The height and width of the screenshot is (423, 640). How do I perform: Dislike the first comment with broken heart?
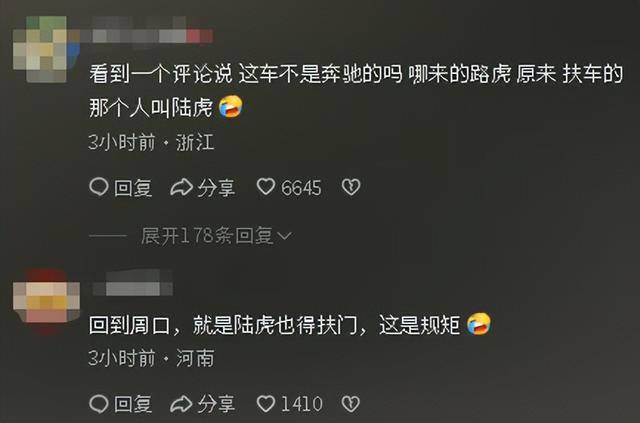[351, 187]
